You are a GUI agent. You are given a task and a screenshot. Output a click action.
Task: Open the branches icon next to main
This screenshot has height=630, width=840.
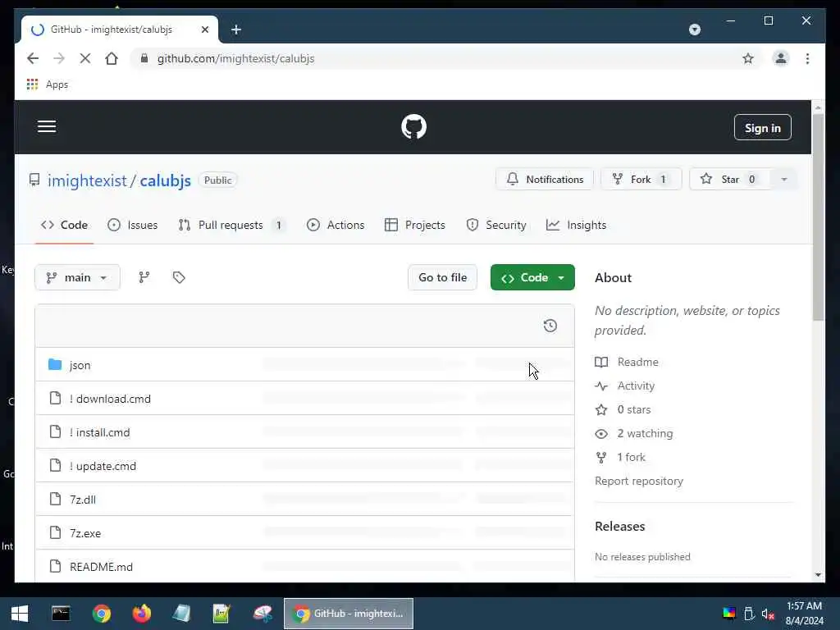click(144, 277)
